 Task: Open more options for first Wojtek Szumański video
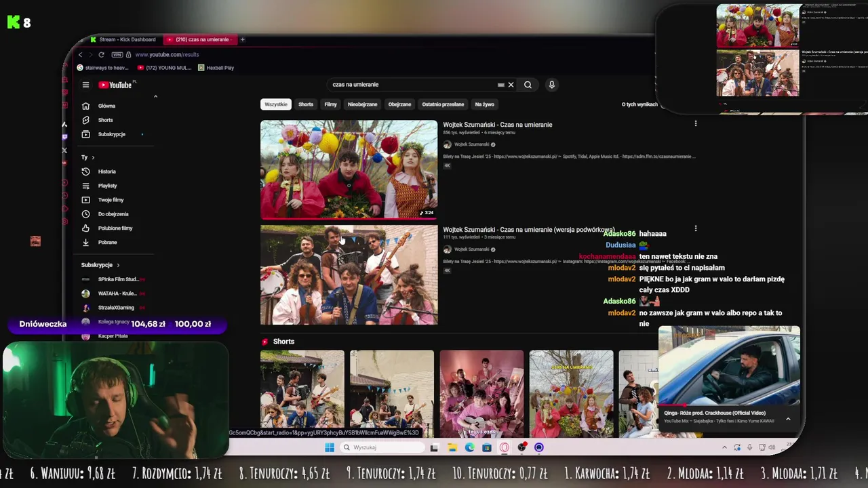tap(695, 123)
